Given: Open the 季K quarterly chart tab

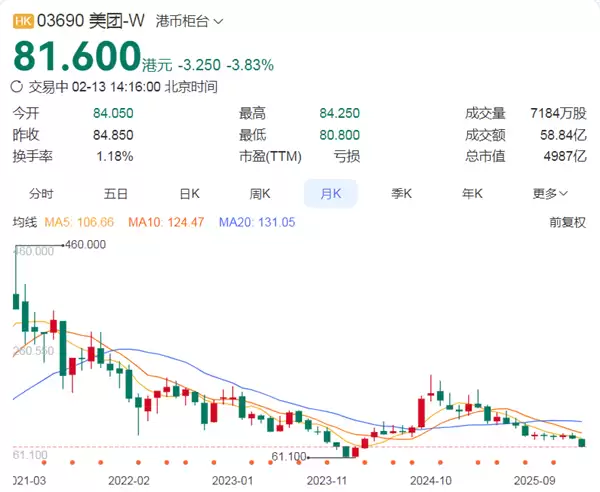Looking at the screenshot, I should pyautogui.click(x=402, y=193).
